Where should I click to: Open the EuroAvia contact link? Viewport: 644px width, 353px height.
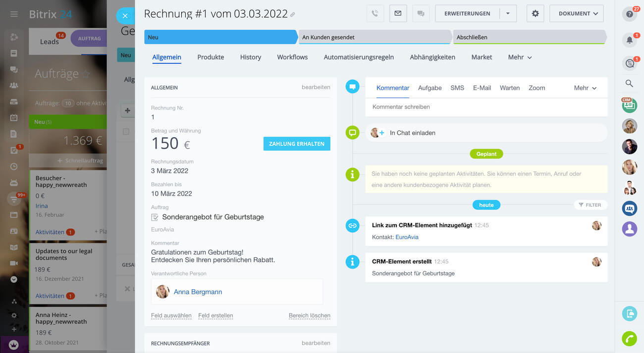pyautogui.click(x=407, y=237)
